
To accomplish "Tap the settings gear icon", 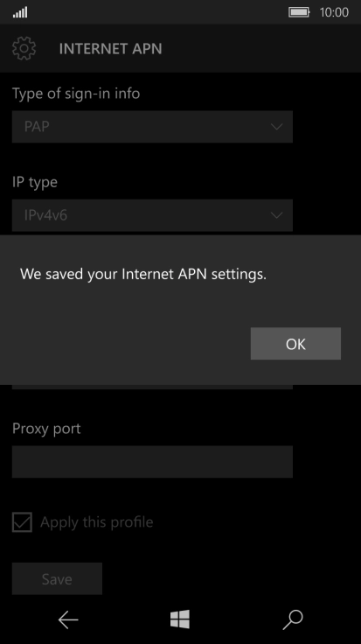I will tap(24, 48).
